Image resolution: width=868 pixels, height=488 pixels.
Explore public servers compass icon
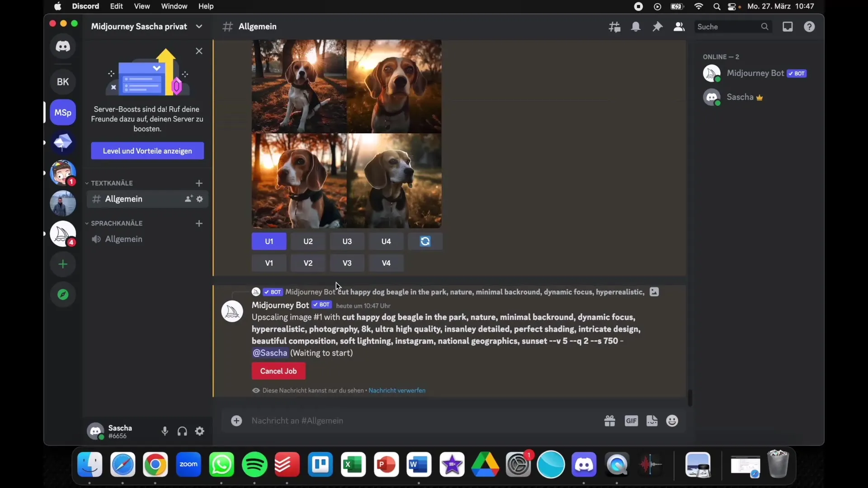coord(63,295)
